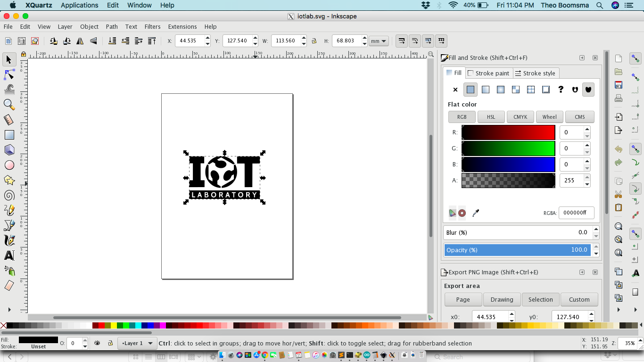Open the mm units dropdown
This screenshot has width=644, height=362.
pyautogui.click(x=378, y=41)
